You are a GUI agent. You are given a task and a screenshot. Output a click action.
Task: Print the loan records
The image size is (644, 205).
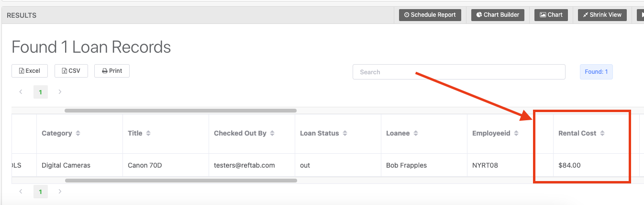coord(112,71)
